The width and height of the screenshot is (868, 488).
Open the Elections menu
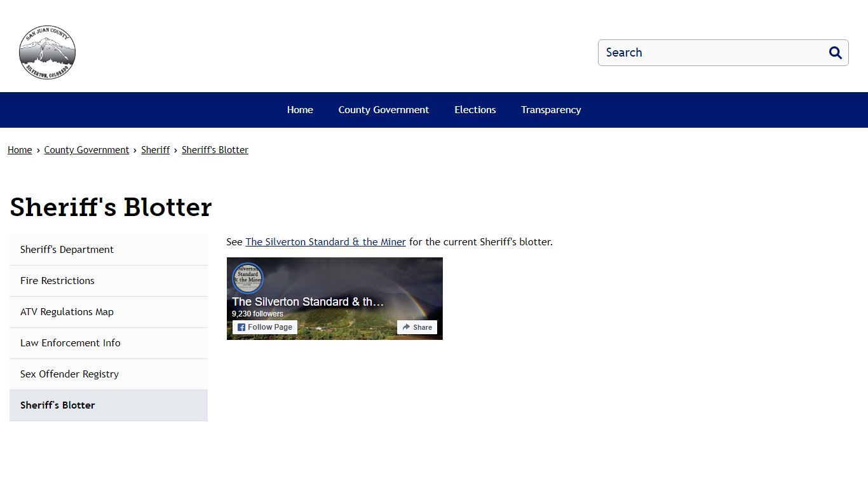coord(475,110)
